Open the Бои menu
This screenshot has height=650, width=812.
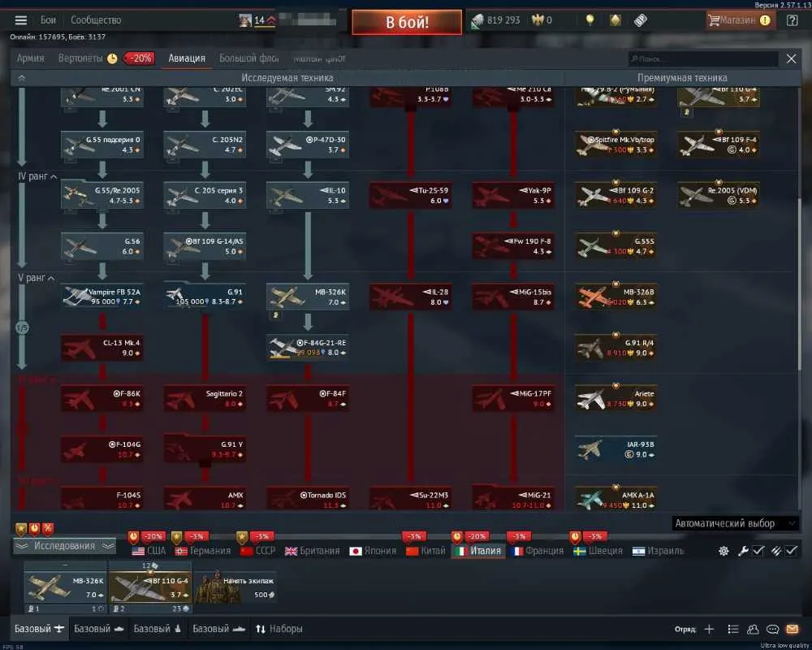point(48,20)
